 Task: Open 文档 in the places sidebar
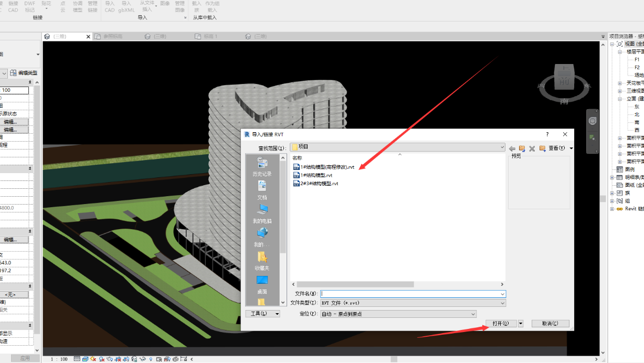click(262, 190)
